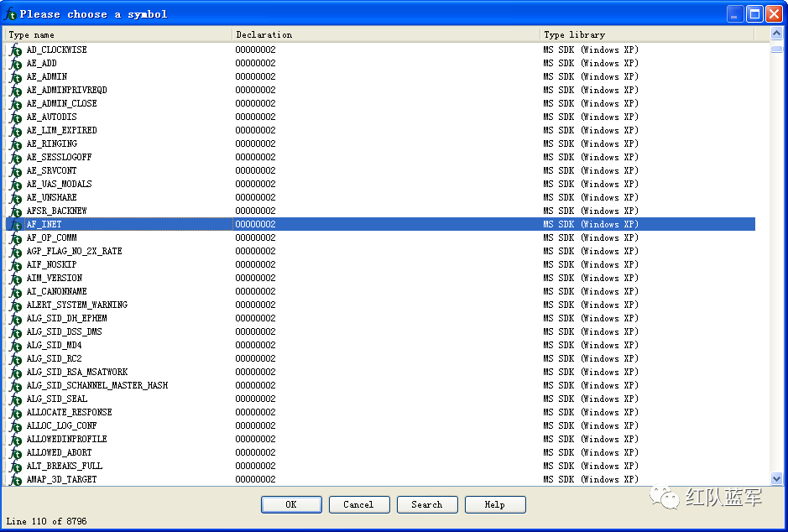Confirm selection with the OK button
This screenshot has width=788, height=532.
(291, 504)
